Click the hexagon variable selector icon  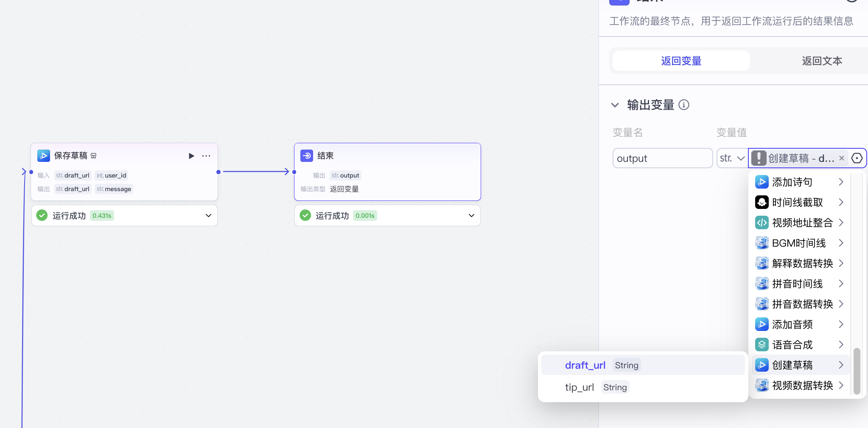857,158
